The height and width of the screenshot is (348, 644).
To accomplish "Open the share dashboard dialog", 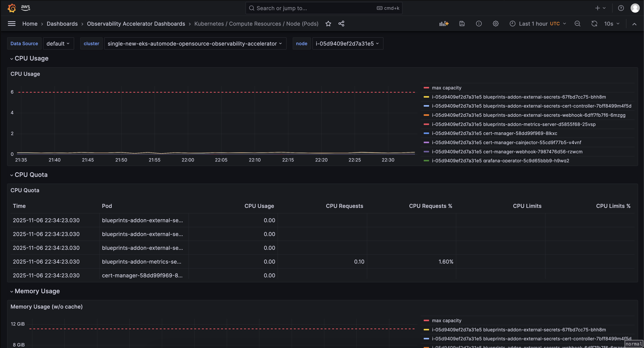I will (342, 24).
